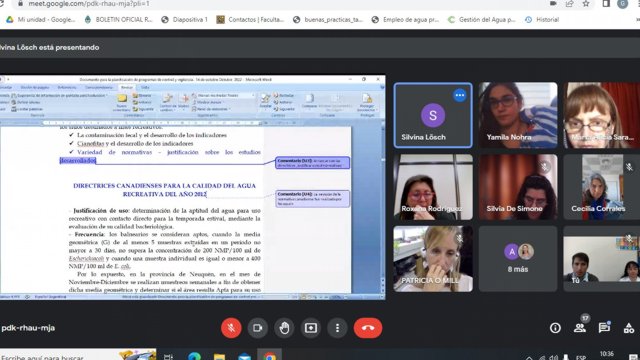Viewport: 640px width, 360px height.
Task: Click the Windows search box in taskbar
Action: pyautogui.click(x=78, y=356)
